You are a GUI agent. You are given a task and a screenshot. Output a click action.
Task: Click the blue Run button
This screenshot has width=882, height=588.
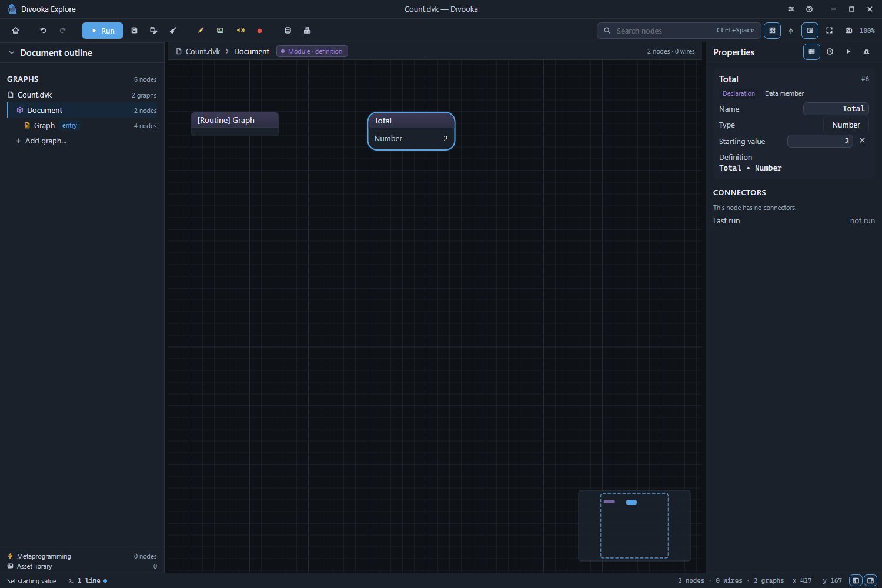[102, 31]
